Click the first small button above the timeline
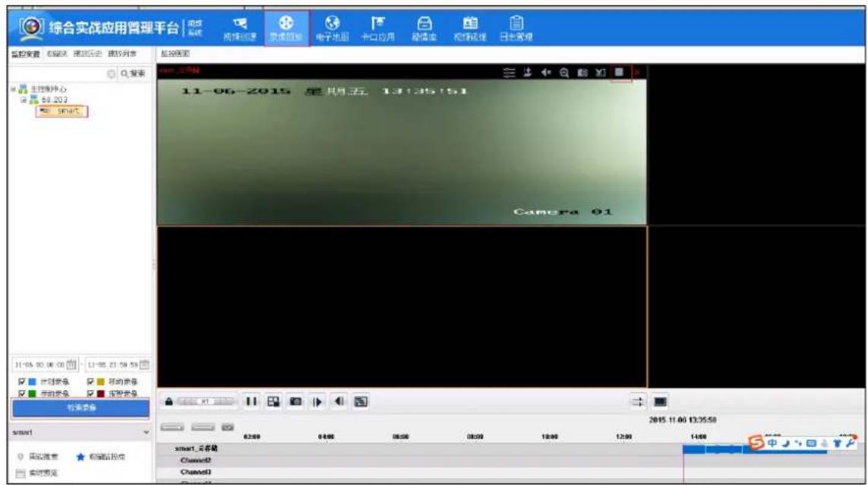 pyautogui.click(x=172, y=427)
